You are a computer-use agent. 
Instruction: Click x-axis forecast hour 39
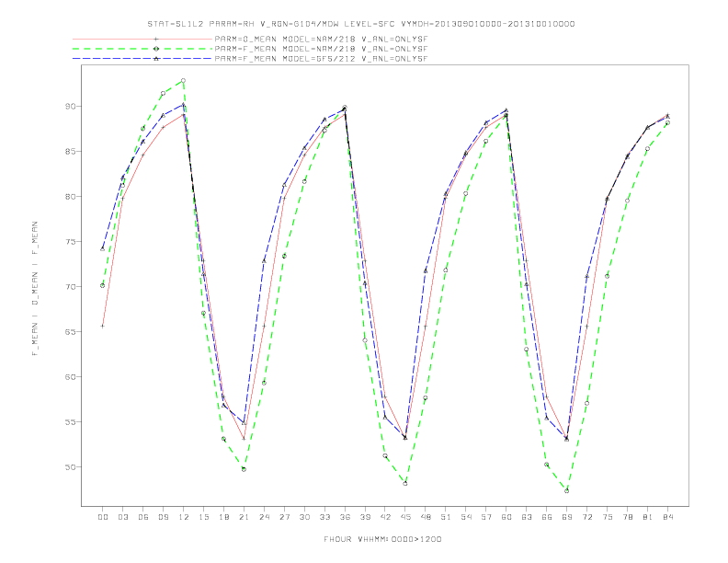pyautogui.click(x=366, y=517)
